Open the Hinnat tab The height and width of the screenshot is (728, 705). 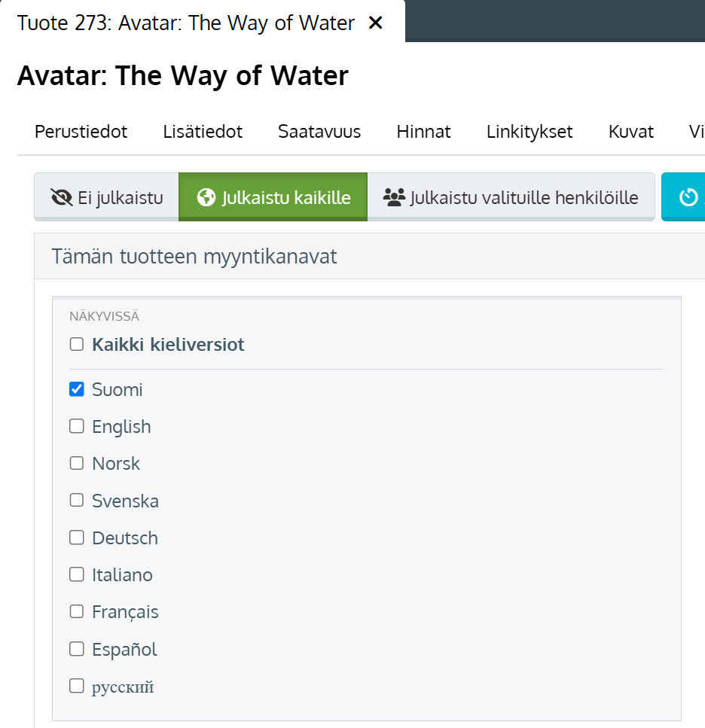(423, 132)
